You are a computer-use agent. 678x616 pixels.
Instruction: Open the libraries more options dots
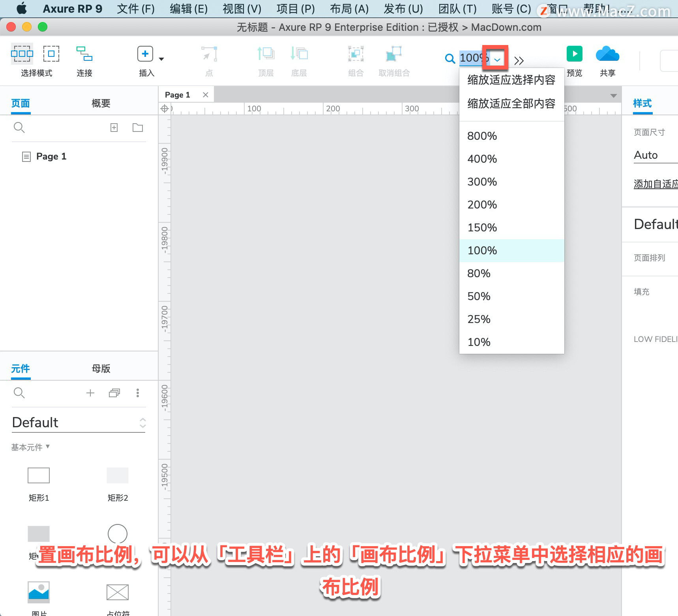138,393
